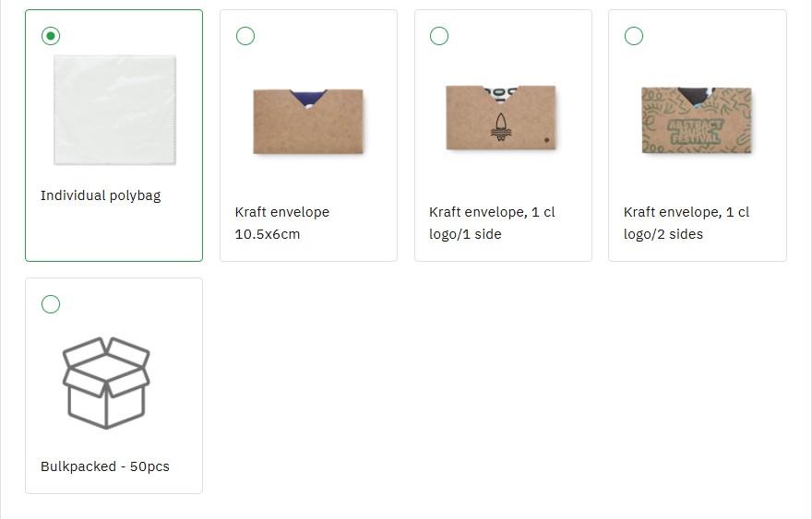This screenshot has height=519, width=812.
Task: Click the plain kraft envelope image
Action: 308,124
